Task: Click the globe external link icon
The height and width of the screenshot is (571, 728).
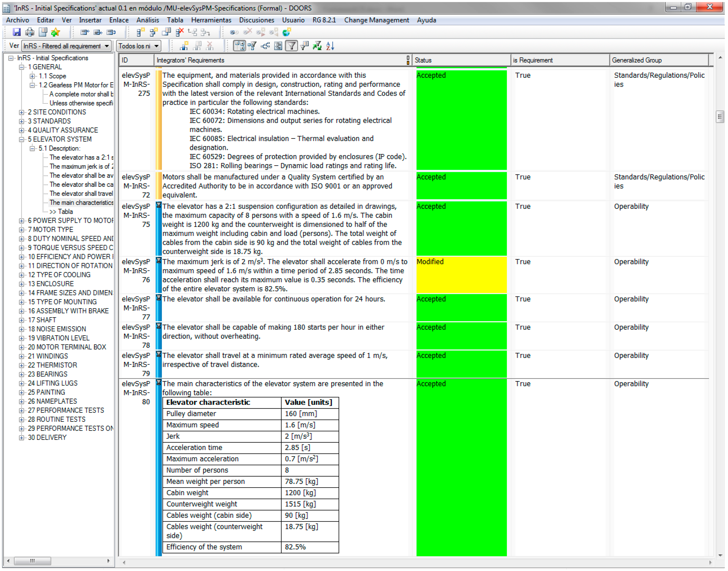Action: (286, 32)
